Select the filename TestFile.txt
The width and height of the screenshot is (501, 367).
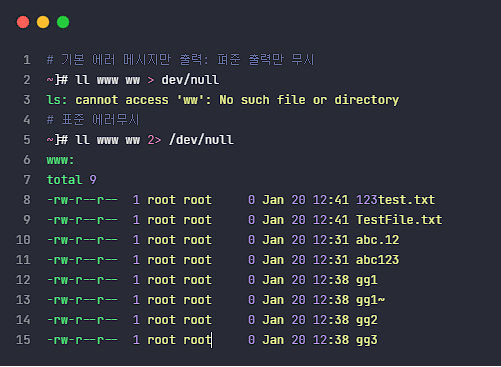(399, 220)
